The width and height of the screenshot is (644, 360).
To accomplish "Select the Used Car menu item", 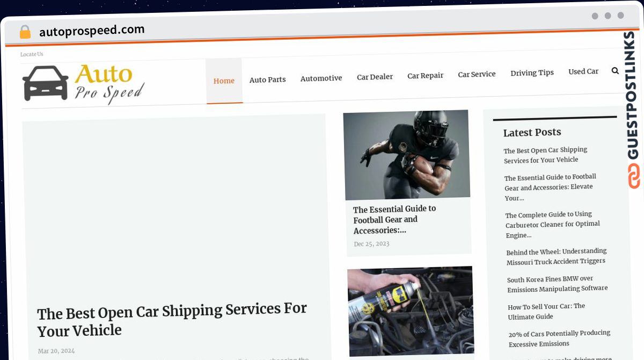I will [x=583, y=71].
